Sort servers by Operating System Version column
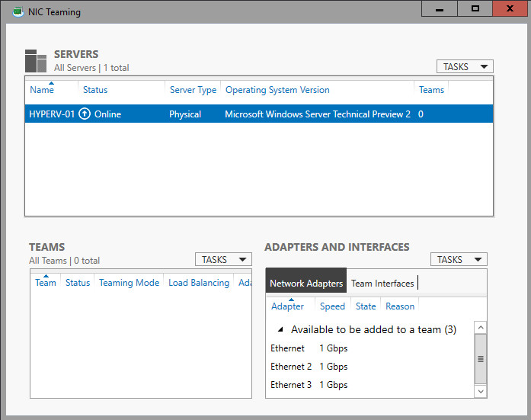 (277, 90)
